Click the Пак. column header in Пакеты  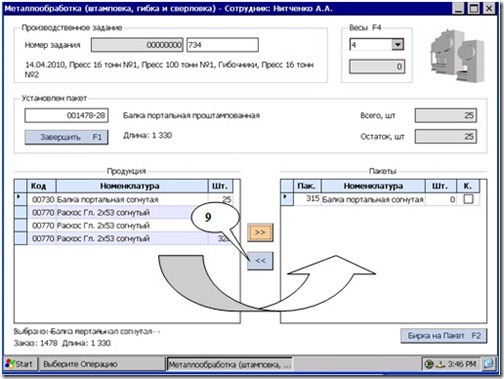click(x=307, y=186)
